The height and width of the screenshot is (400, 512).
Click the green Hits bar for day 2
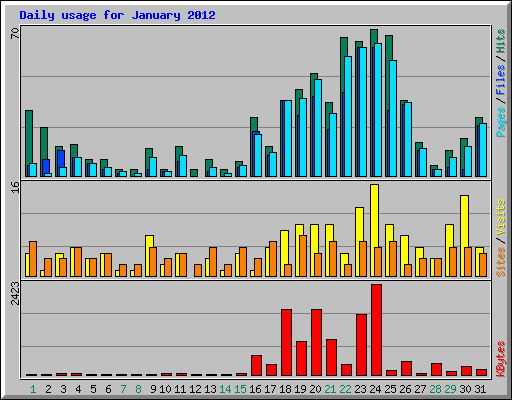point(44,143)
